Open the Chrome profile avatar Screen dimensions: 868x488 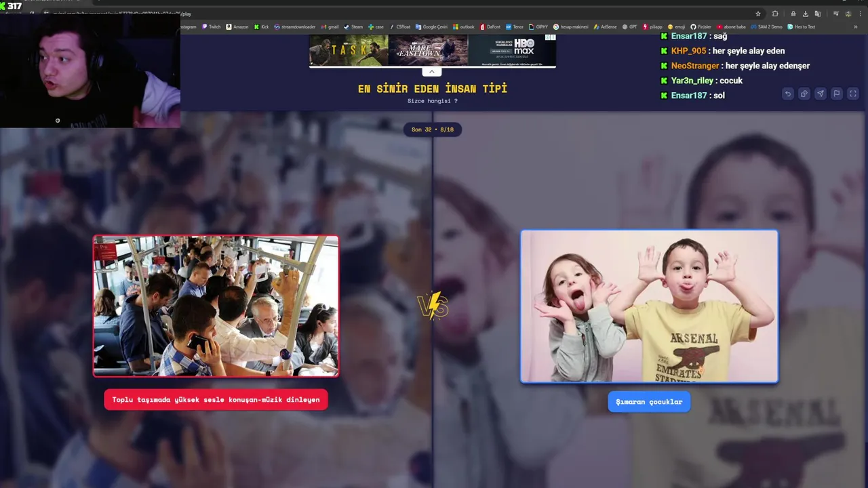(x=848, y=14)
